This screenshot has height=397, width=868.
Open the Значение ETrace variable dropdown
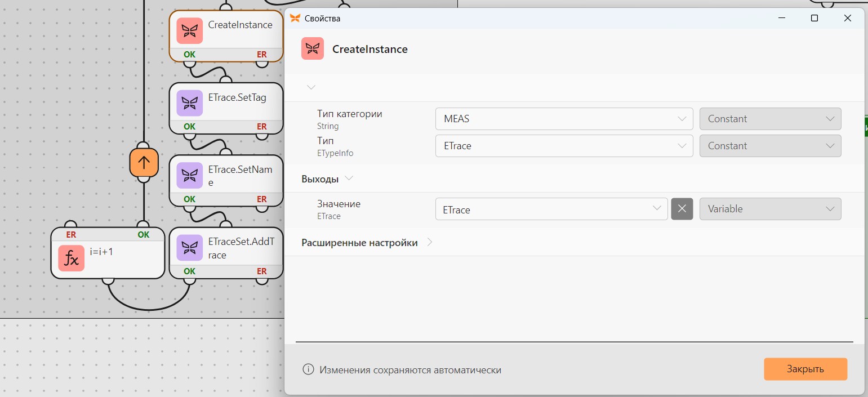click(x=551, y=209)
